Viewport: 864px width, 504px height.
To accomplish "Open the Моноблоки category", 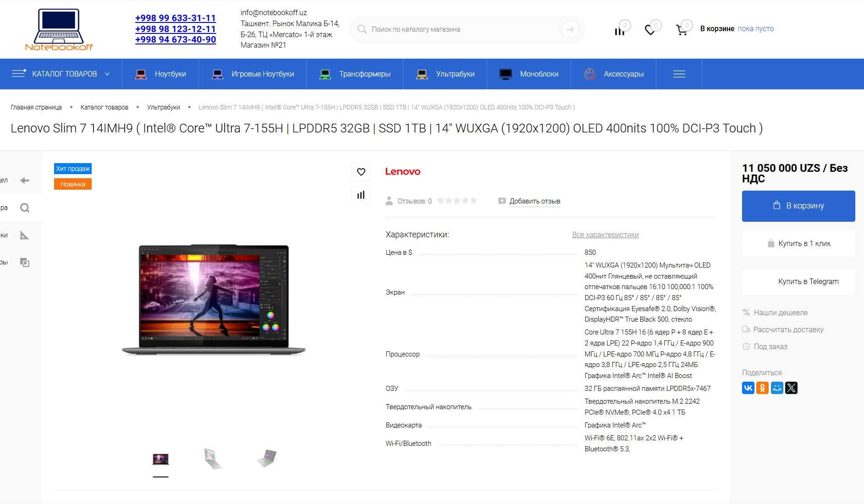I will pyautogui.click(x=529, y=74).
